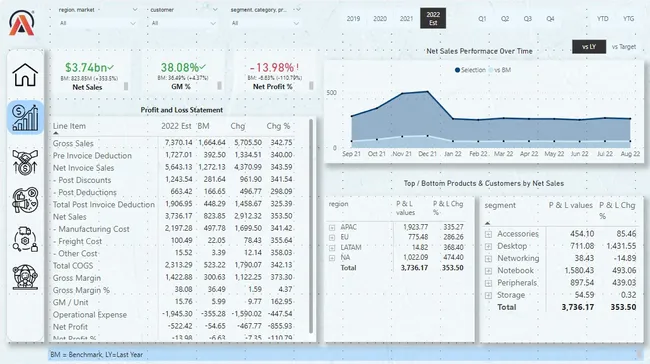
Task: Select the Gross Margin % line item
Action: tap(81, 290)
